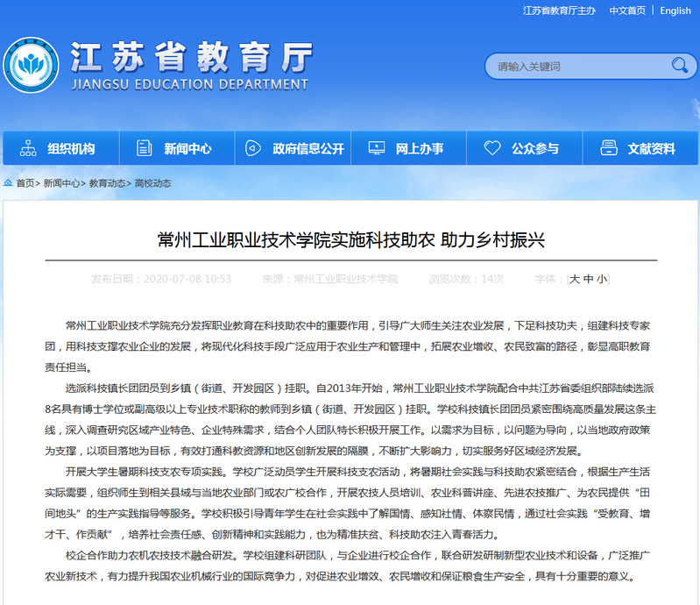Screen dimensions: 700x605
Task: Click the 组织机构 org-chart icon
Action: (x=28, y=148)
